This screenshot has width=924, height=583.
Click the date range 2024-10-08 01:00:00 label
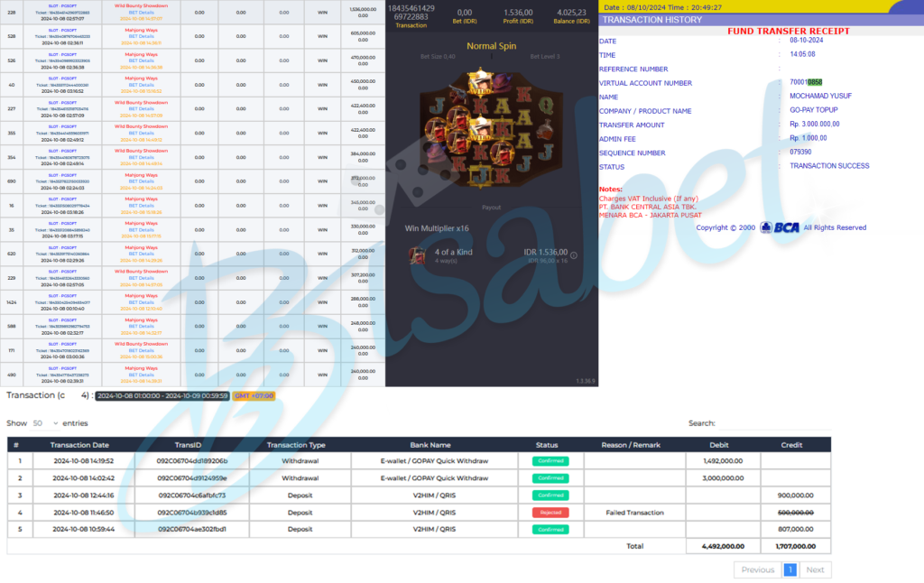(162, 395)
